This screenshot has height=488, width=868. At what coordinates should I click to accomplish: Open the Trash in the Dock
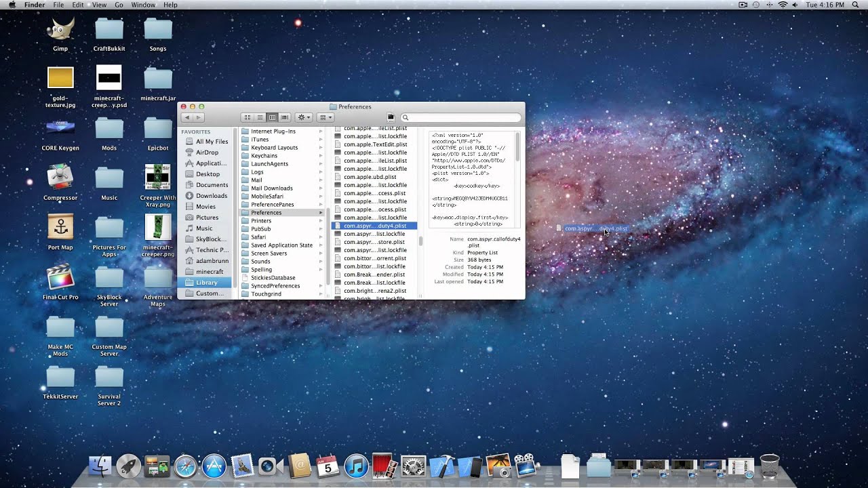pyautogui.click(x=770, y=466)
